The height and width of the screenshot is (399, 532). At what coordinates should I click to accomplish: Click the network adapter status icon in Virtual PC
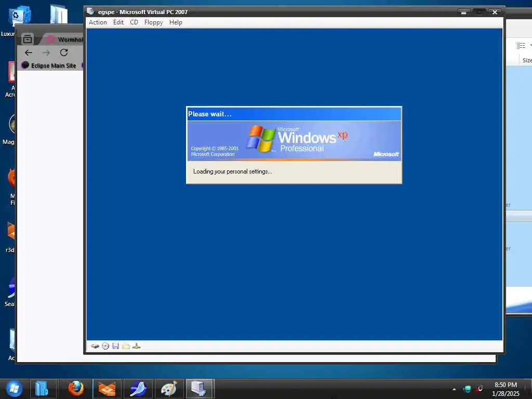137,346
